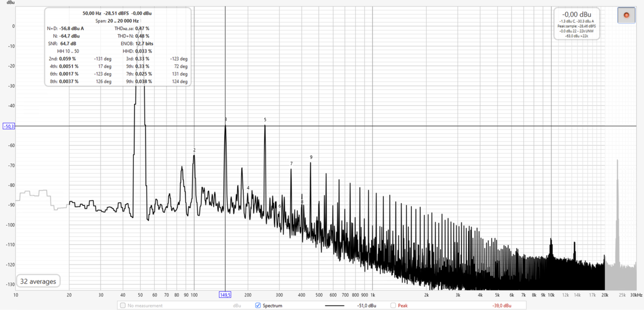Click the N: -64,7 dBu value
This screenshot has width=644, height=310.
pos(69,36)
